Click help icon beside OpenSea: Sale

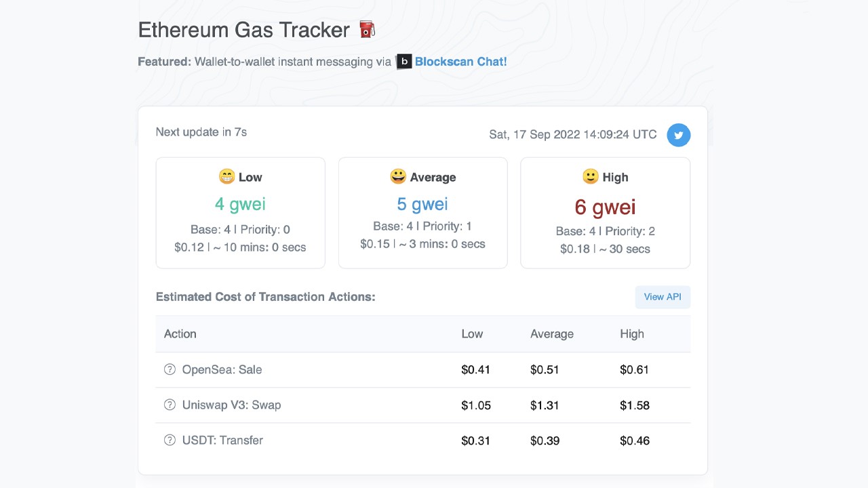pos(170,369)
